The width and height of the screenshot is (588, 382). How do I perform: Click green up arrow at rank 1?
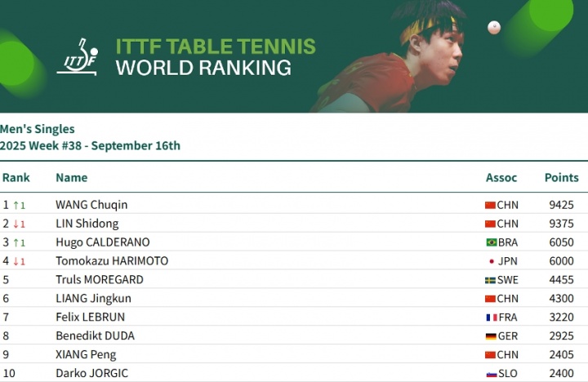(x=16, y=205)
